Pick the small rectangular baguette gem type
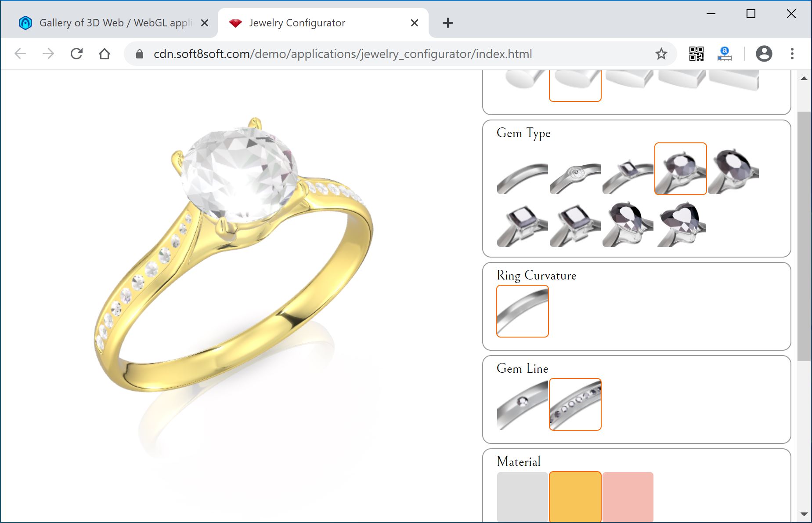812x523 pixels. pos(628,169)
